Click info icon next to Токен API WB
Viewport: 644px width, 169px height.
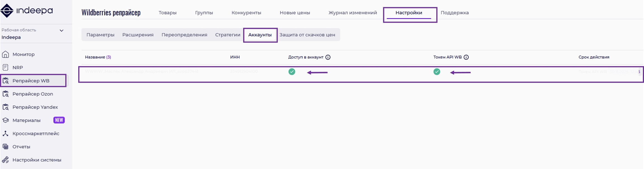(466, 57)
